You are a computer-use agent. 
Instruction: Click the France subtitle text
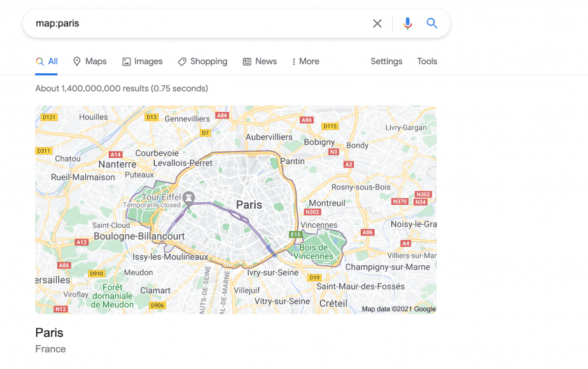[51, 349]
